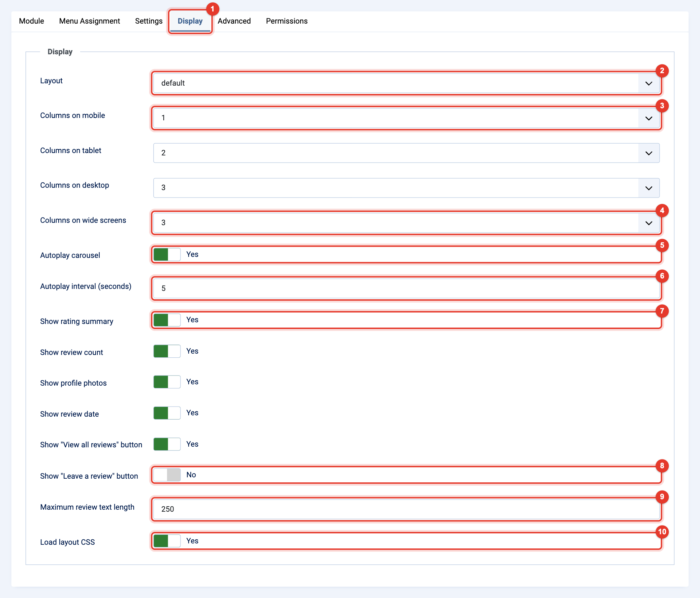Viewport: 700px width, 598px height.
Task: Click the Autoplay interval seconds field
Action: pos(406,288)
